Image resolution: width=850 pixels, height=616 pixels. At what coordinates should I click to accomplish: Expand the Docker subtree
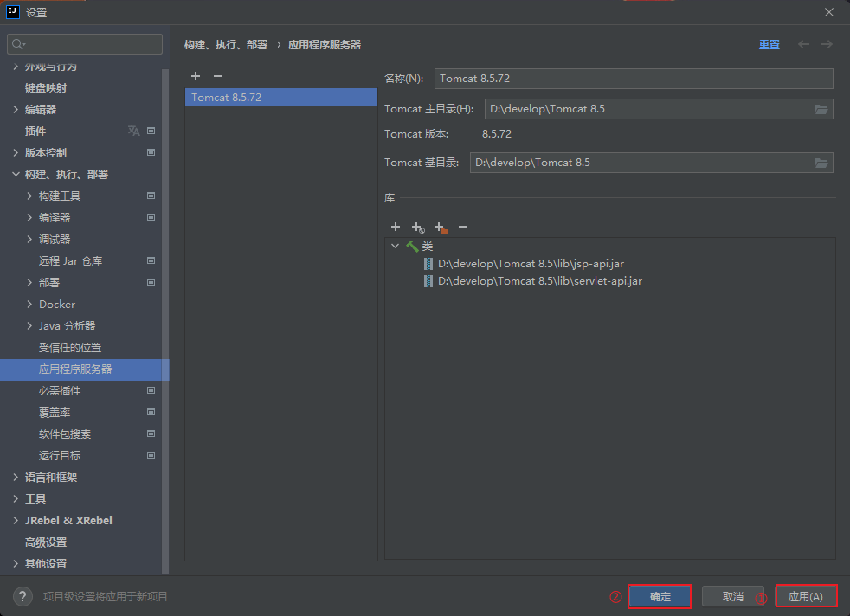pos(29,304)
